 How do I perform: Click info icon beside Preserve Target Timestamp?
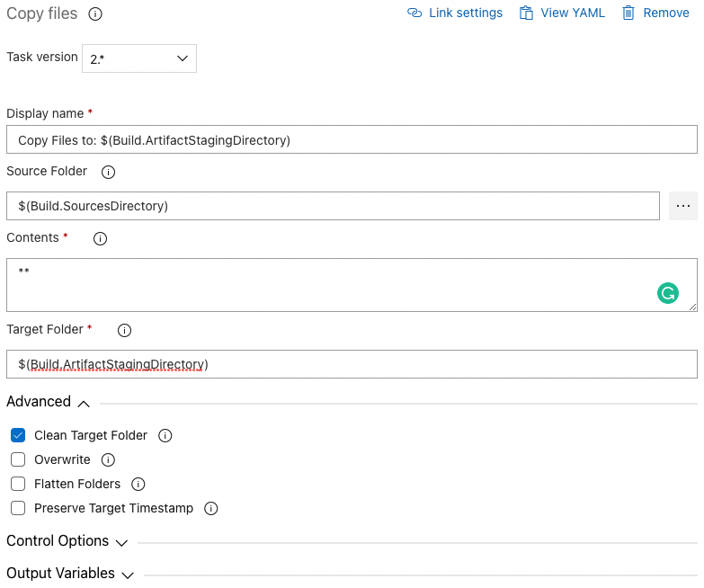(211, 508)
